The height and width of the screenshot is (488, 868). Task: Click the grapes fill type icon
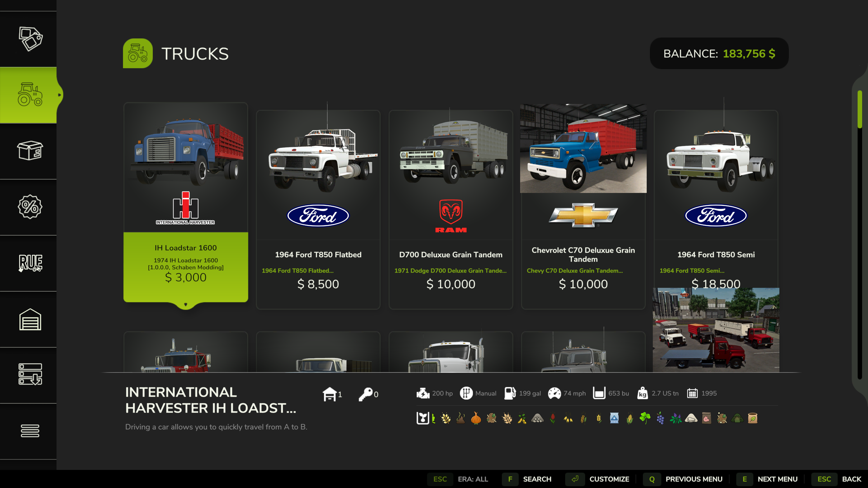click(660, 418)
